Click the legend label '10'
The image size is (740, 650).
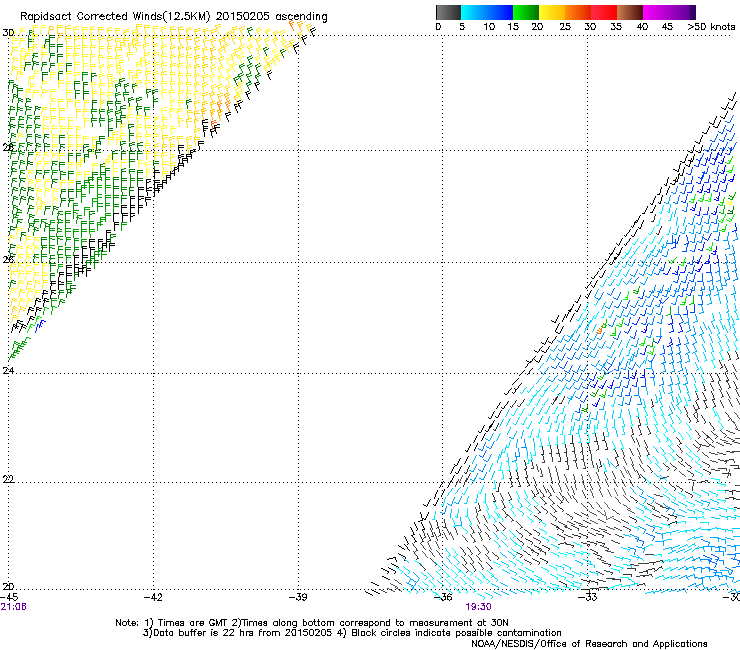coord(489,27)
